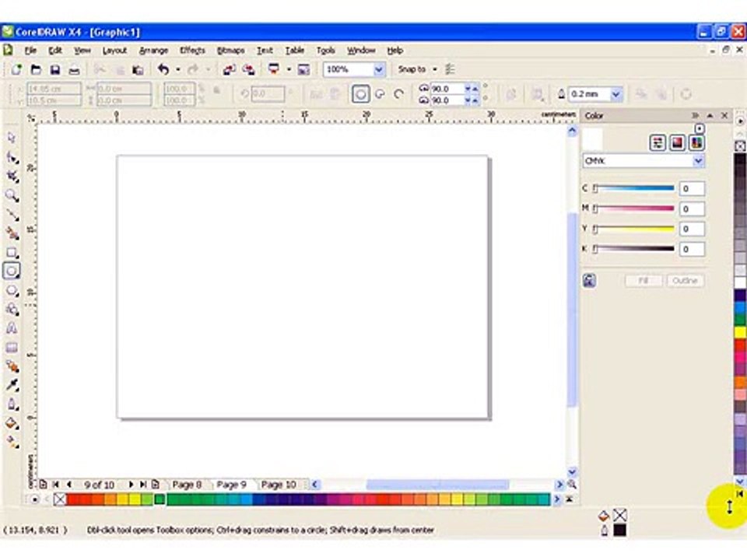Open the Effects menu

point(192,51)
